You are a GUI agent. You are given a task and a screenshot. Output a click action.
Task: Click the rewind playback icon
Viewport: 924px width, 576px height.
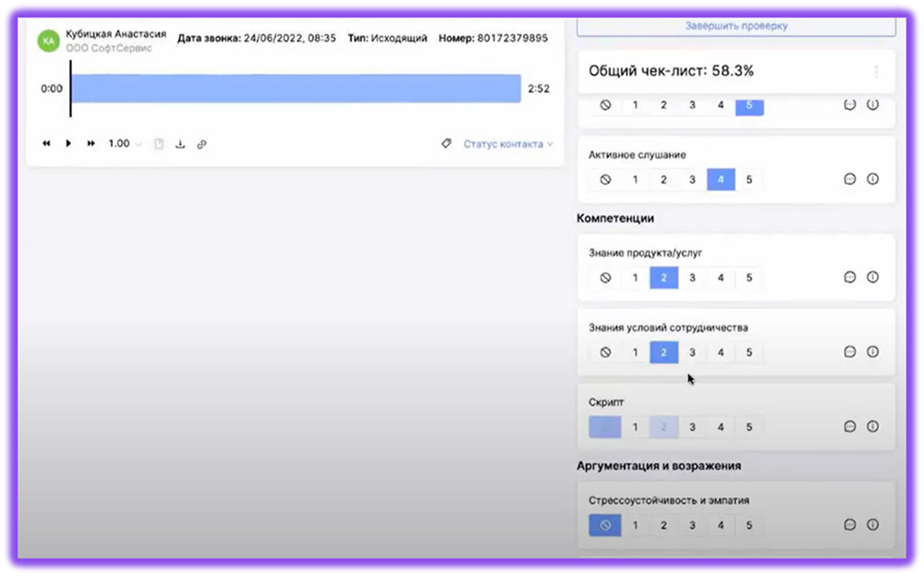point(46,143)
